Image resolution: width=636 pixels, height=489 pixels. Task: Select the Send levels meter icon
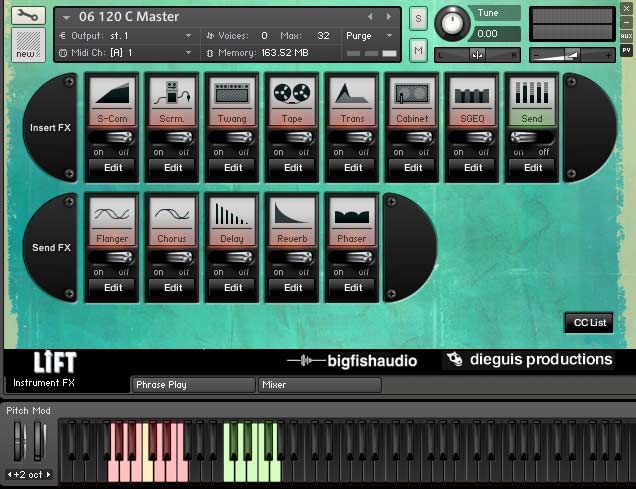(532, 93)
